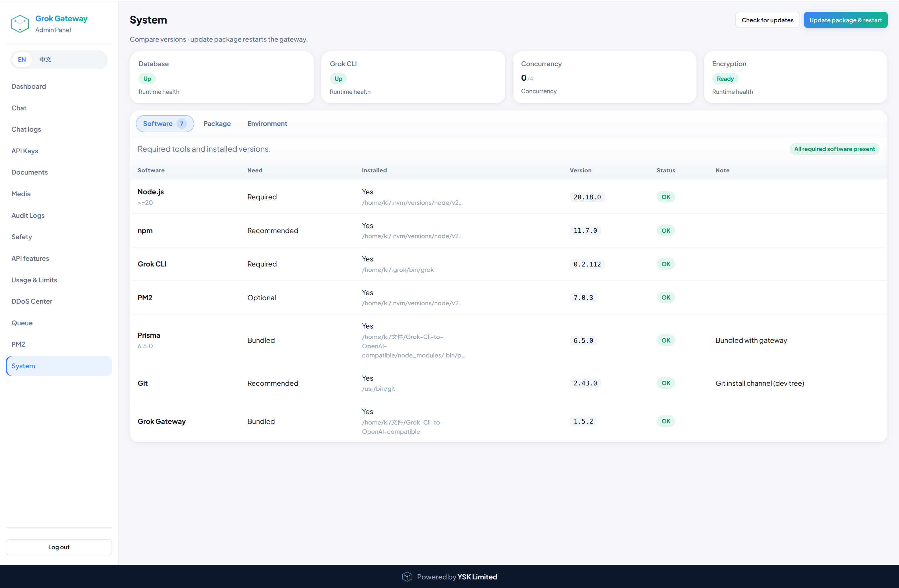The height and width of the screenshot is (588, 899).
Task: Click the /home/ki/.grok/bin/grok path
Action: pos(398,270)
